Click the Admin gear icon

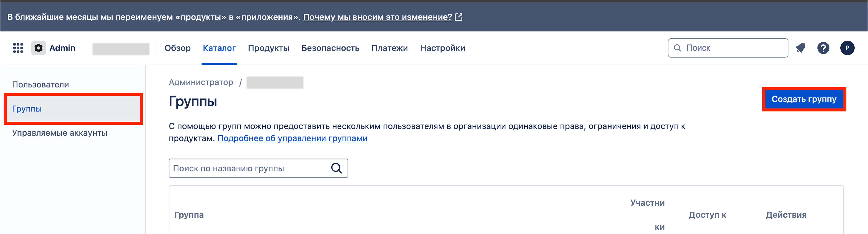pos(38,48)
